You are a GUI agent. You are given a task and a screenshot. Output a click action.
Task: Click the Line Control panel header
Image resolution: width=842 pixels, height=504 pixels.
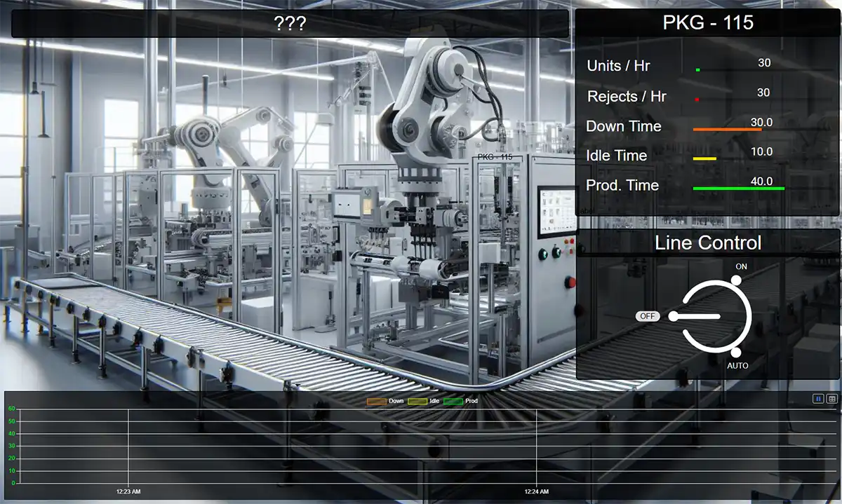707,243
